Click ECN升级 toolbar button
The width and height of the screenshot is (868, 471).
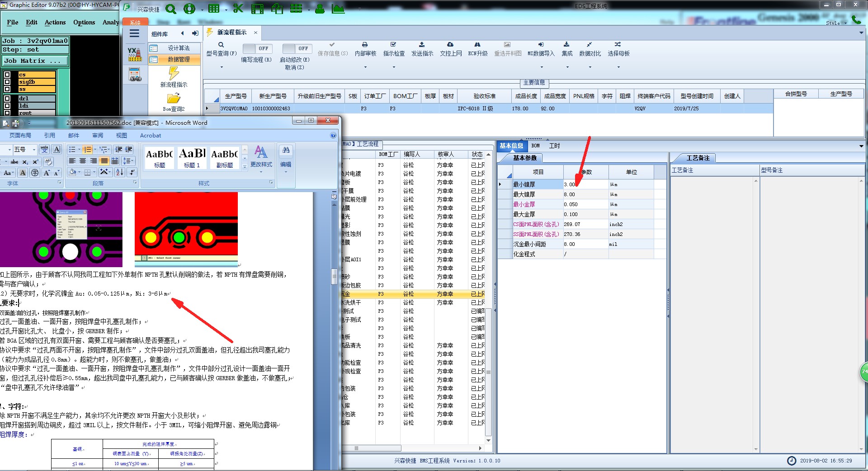[x=477, y=49]
